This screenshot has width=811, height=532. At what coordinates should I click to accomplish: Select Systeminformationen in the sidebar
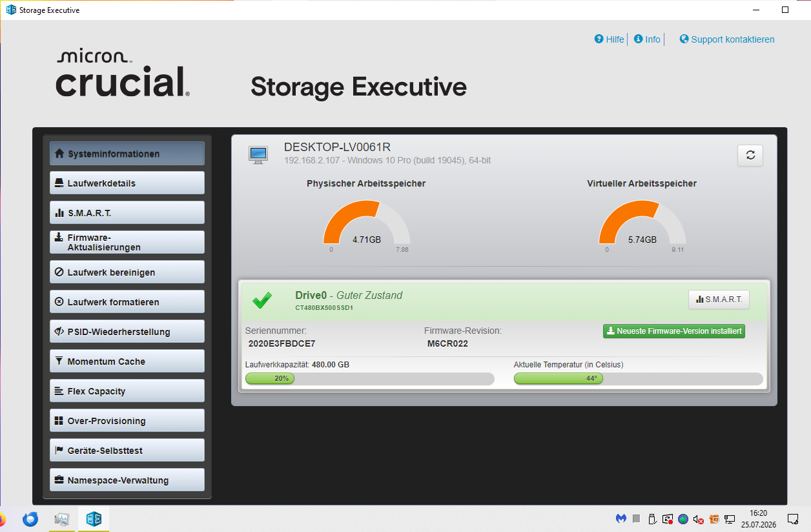[127, 154]
